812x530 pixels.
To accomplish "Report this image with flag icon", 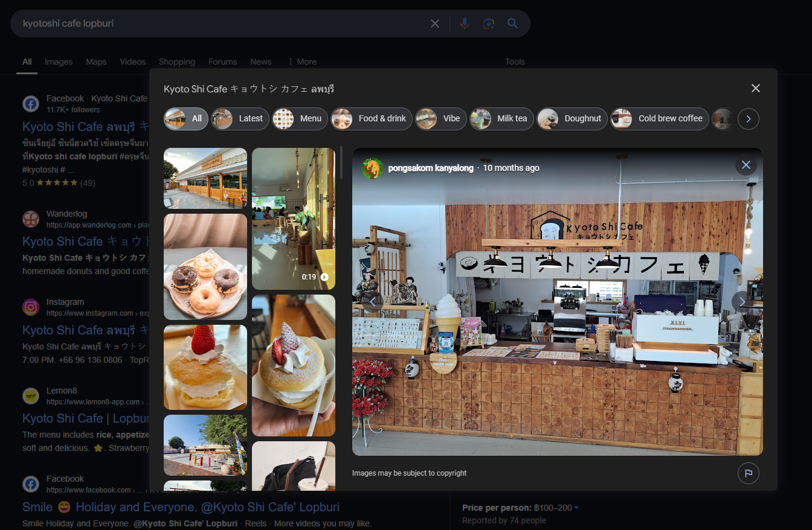I will (748, 473).
